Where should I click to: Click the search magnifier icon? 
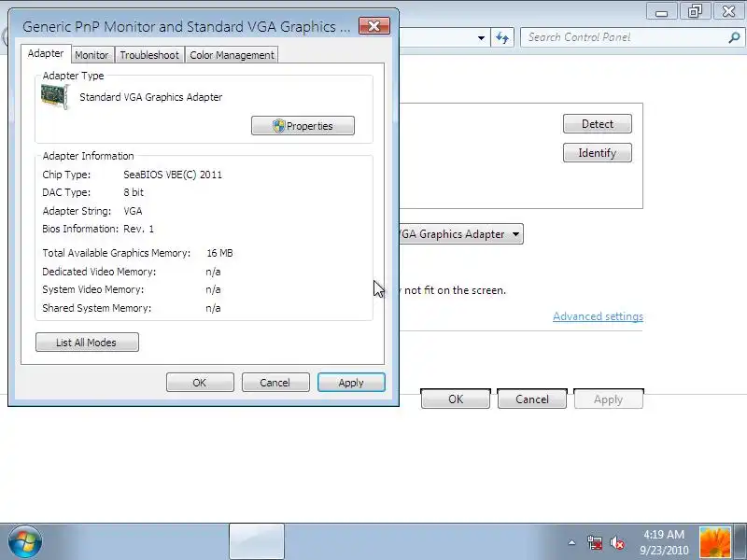pyautogui.click(x=734, y=37)
